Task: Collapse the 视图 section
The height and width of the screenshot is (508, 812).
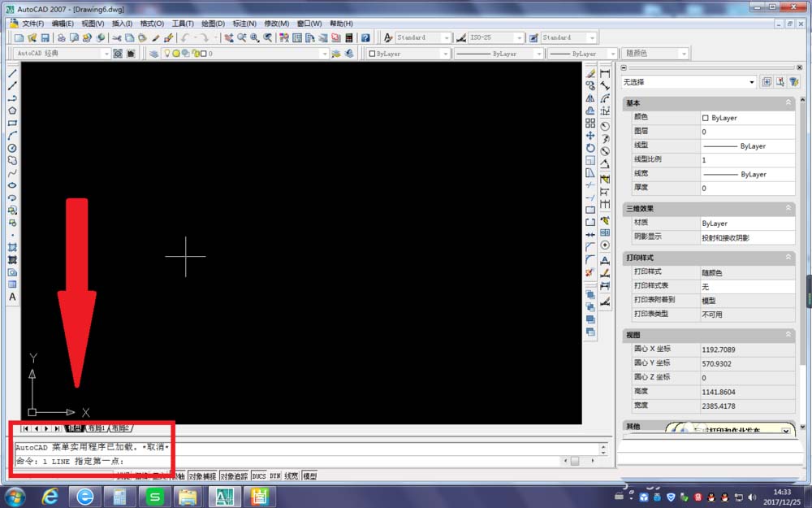Action: click(788, 334)
